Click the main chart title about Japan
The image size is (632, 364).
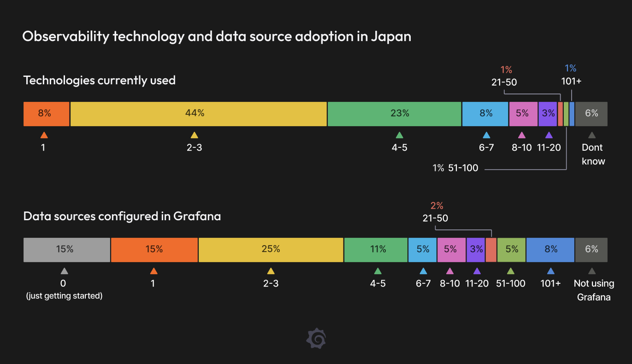pyautogui.click(x=217, y=36)
